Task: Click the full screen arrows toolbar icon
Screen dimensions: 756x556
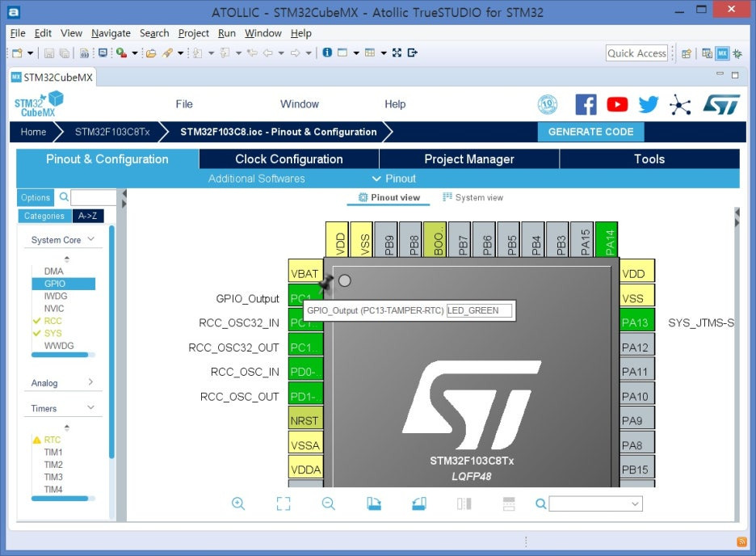Action: [397, 53]
